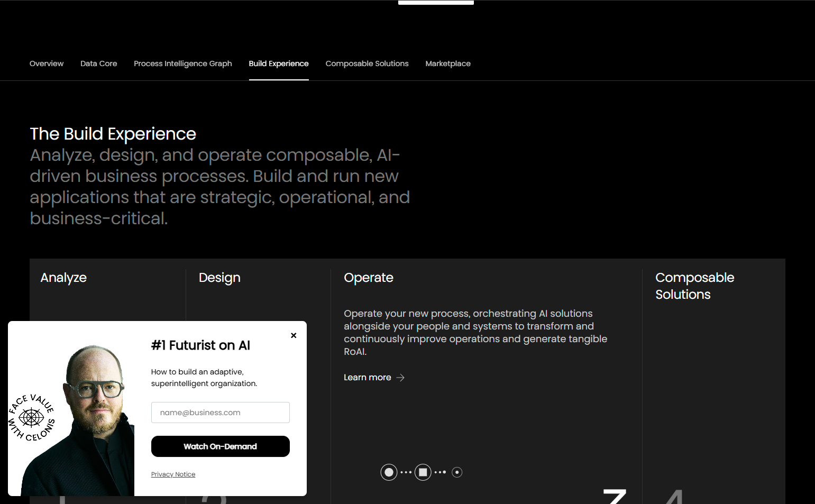
Task: Select the small dot process node icon
Action: [457, 472]
